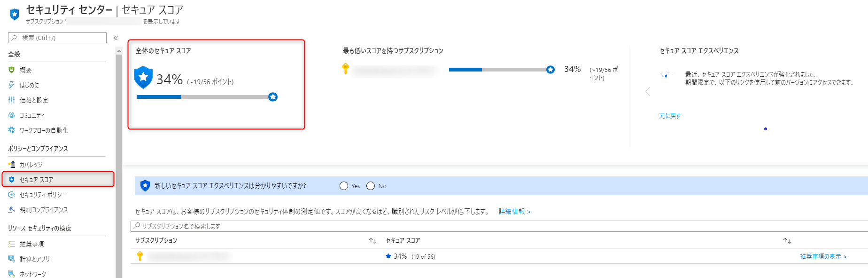Click the 推奨事項 list icon
Screen dimensions: 868x278
tap(12, 244)
